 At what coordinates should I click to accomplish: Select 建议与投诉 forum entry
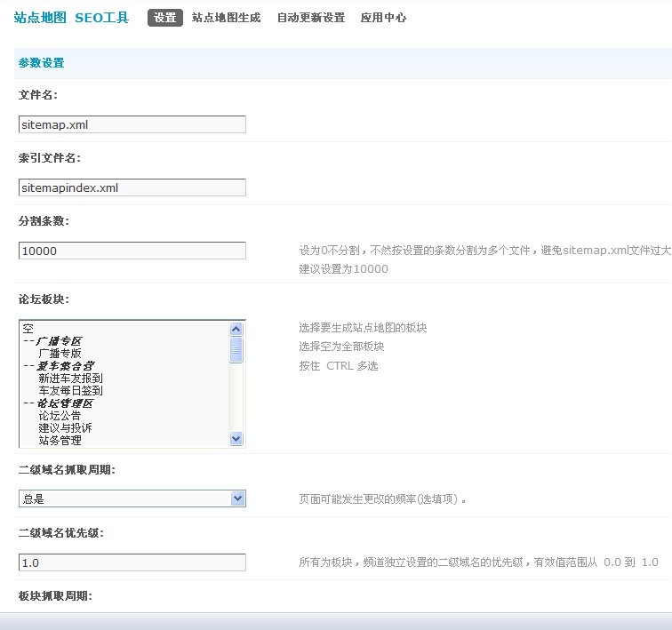pos(65,427)
